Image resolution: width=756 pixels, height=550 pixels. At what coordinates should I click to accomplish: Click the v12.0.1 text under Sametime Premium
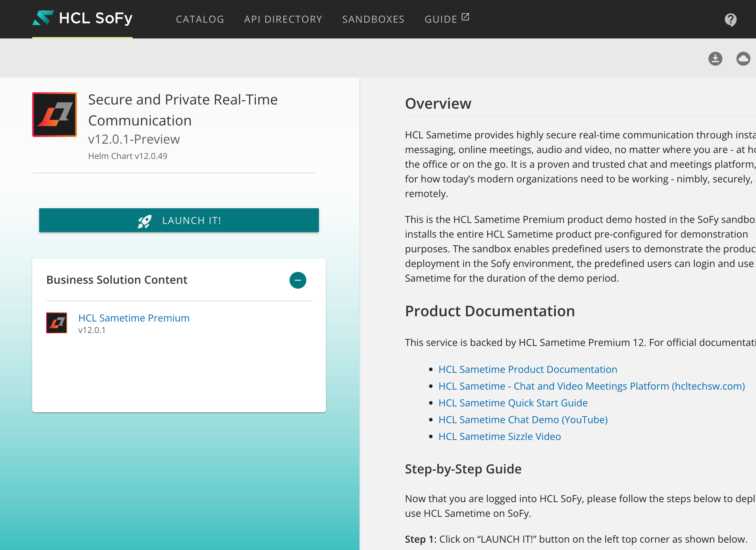click(x=92, y=330)
